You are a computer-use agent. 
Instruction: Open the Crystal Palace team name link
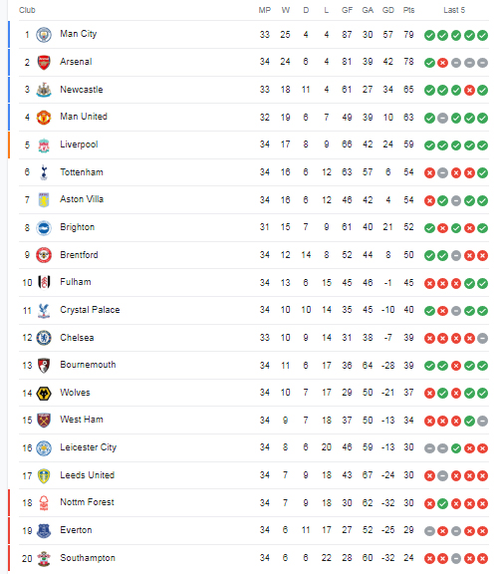point(90,310)
